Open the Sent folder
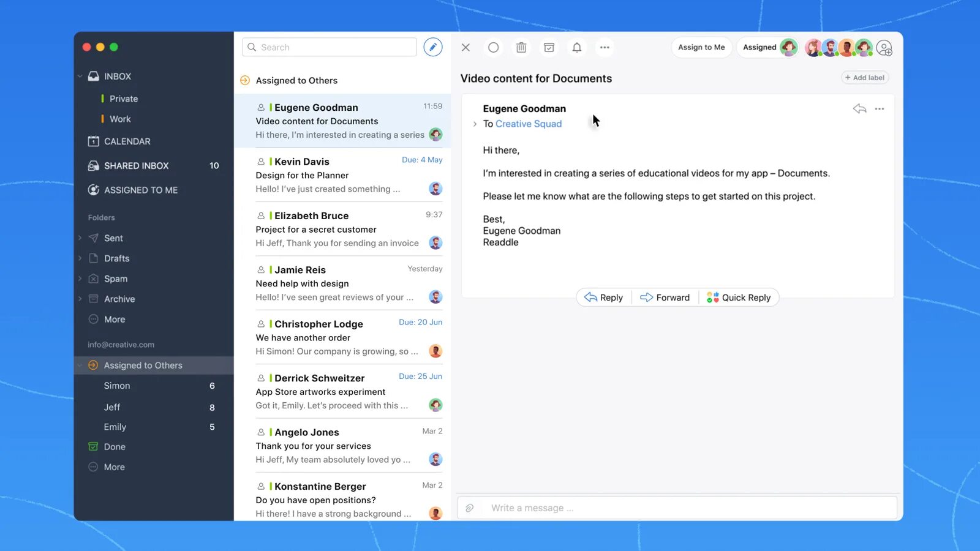The image size is (980, 551). pos(113,238)
